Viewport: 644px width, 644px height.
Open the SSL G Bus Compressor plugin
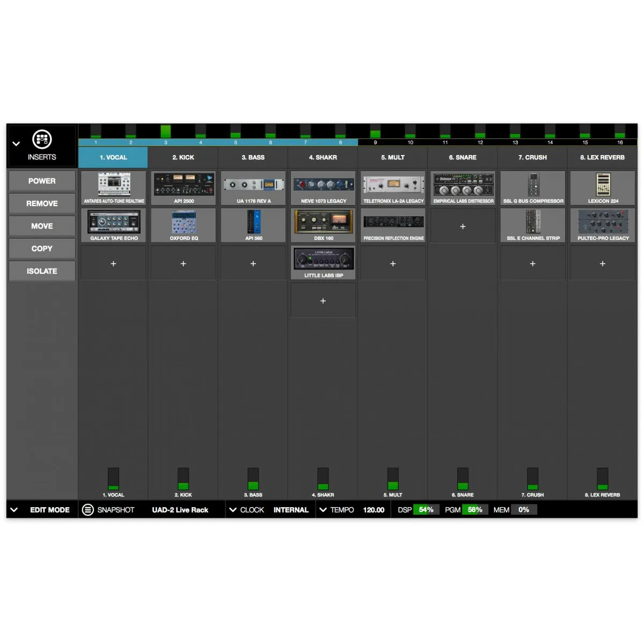click(x=533, y=188)
